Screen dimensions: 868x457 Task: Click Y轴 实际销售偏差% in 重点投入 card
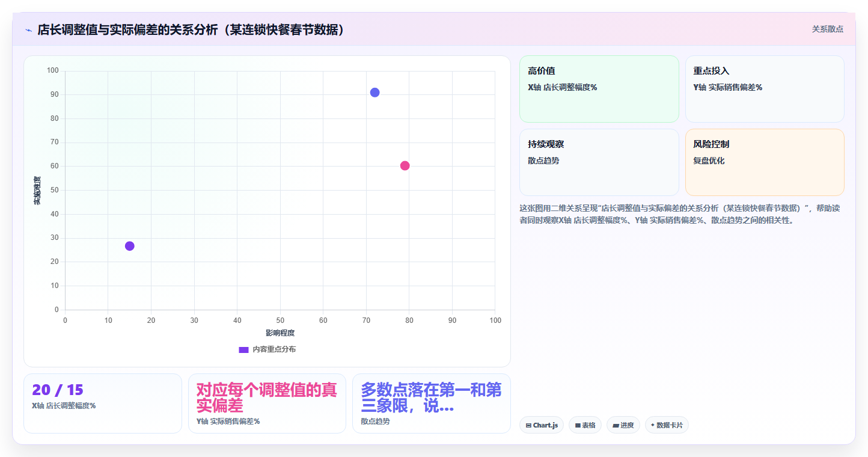727,88
